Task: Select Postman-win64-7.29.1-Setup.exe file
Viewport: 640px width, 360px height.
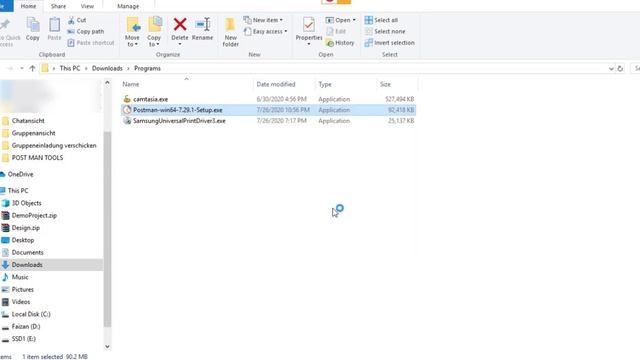Action: click(178, 110)
